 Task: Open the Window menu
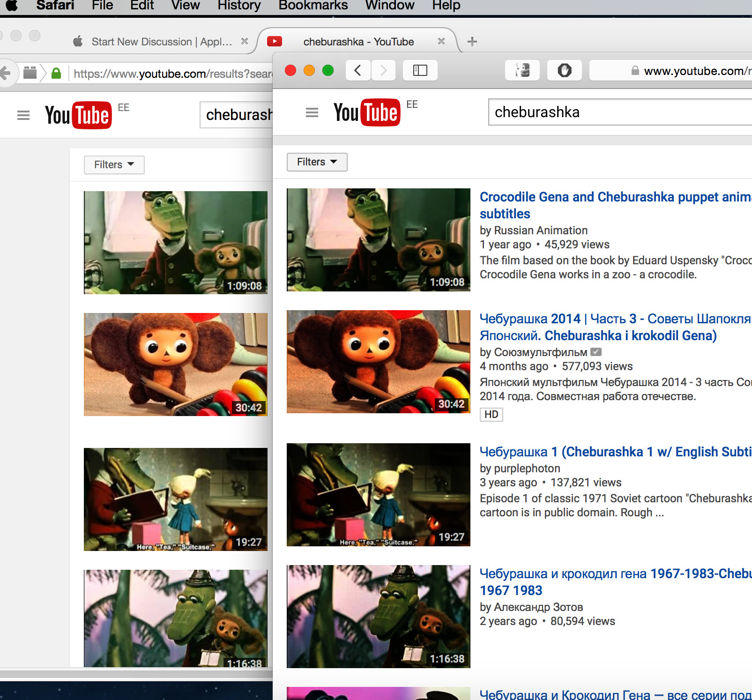pyautogui.click(x=390, y=5)
